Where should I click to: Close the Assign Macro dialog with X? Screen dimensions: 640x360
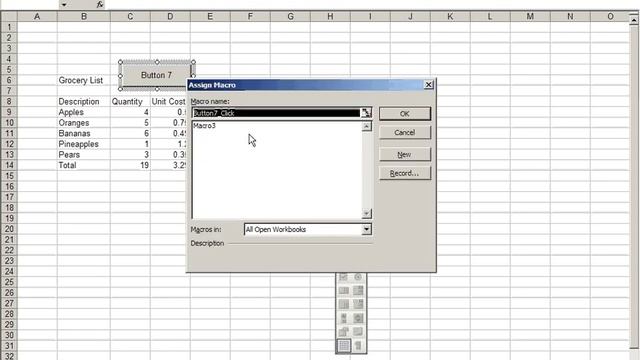428,85
